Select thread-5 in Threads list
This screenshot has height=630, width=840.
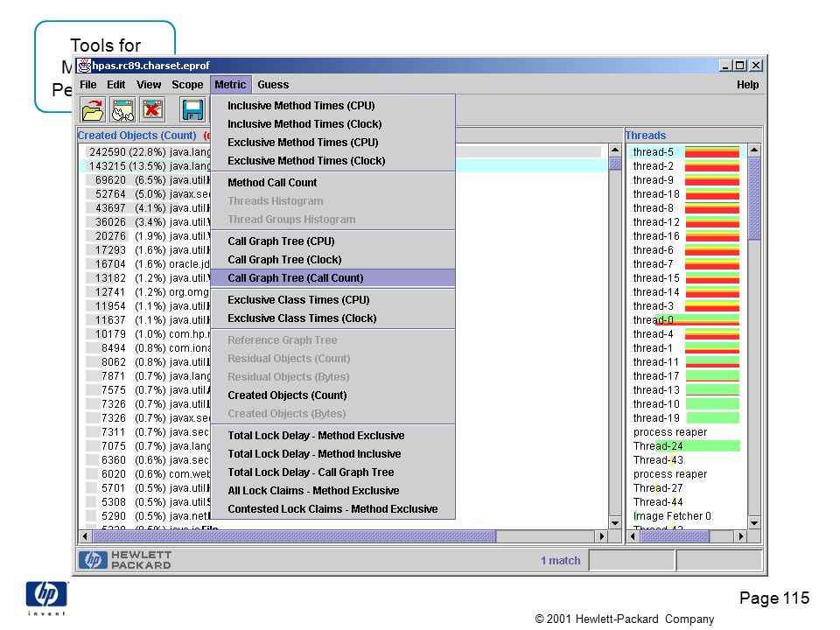pos(686,152)
